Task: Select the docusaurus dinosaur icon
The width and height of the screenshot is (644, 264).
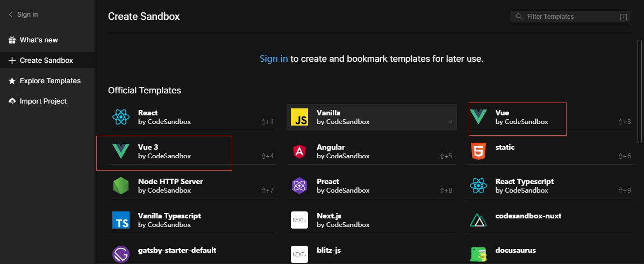Action: pyautogui.click(x=478, y=254)
